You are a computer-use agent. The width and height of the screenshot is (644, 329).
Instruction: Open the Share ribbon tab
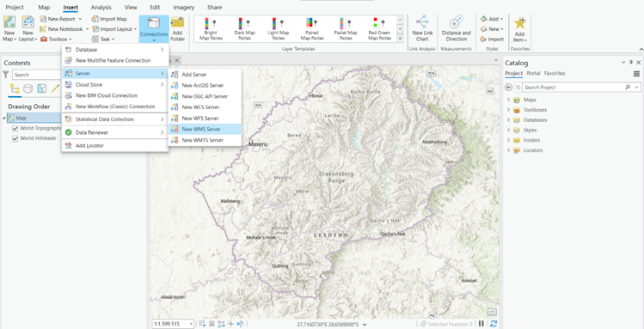[x=214, y=8]
